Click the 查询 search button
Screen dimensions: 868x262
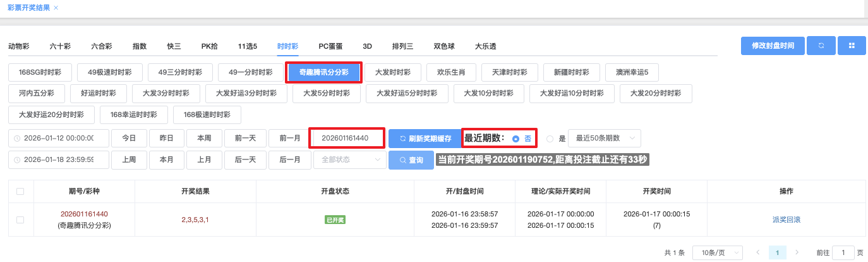(411, 160)
